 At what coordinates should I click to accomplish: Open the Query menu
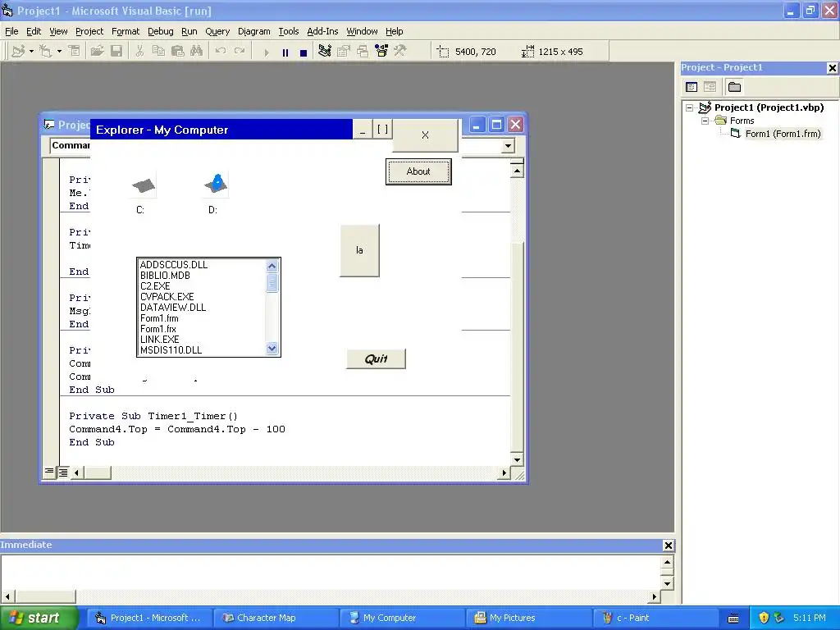tap(217, 31)
